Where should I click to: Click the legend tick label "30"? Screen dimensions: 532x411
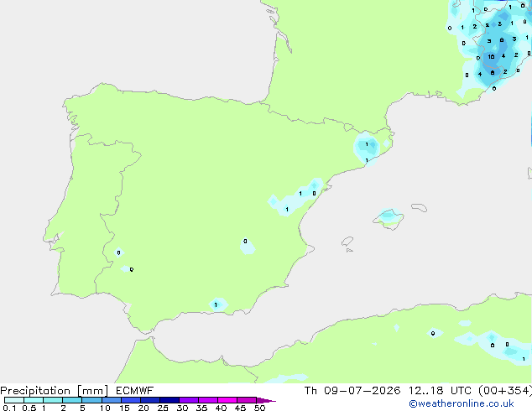[182, 408]
